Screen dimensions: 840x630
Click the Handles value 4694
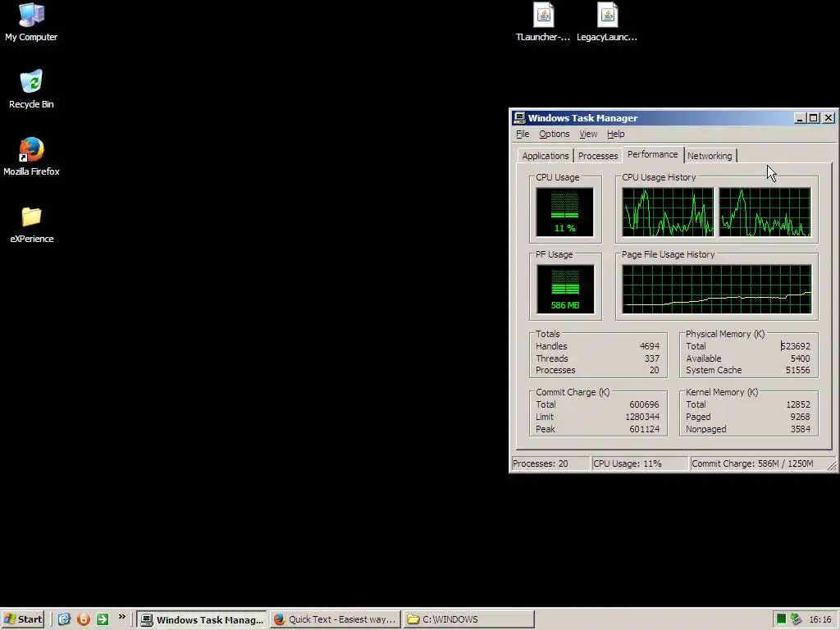(650, 346)
